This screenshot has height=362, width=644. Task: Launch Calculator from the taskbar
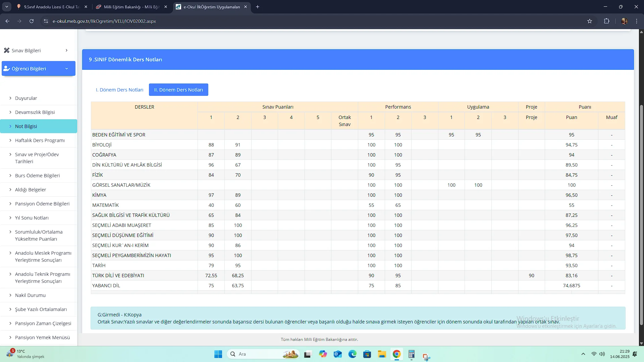tap(412, 354)
